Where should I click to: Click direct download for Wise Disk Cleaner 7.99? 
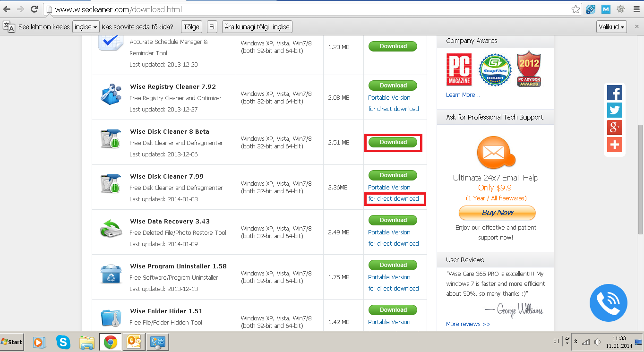[394, 199]
